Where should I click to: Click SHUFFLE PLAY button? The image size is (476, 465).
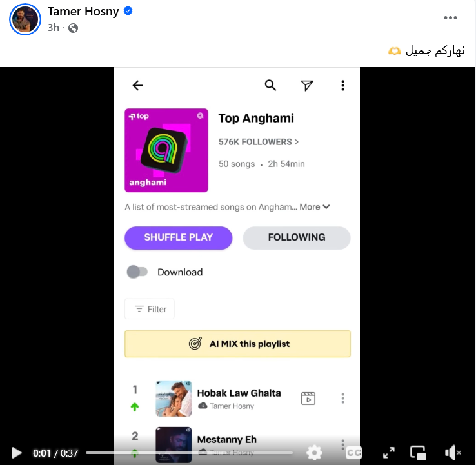tap(179, 238)
